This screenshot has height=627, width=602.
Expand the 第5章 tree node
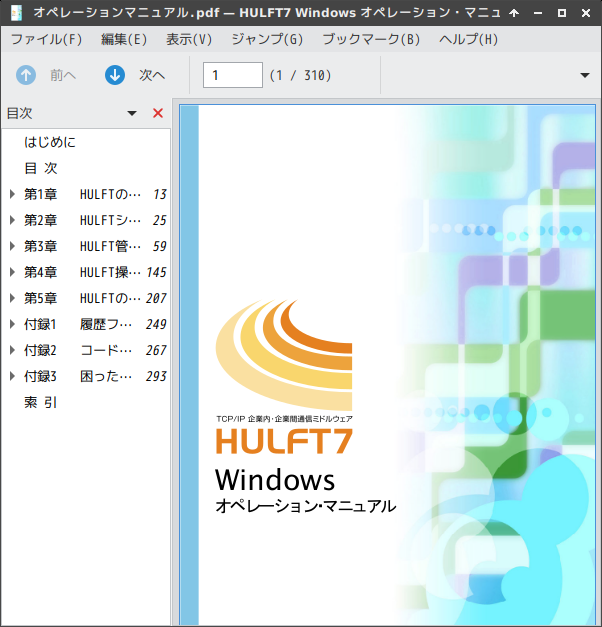(x=12, y=298)
